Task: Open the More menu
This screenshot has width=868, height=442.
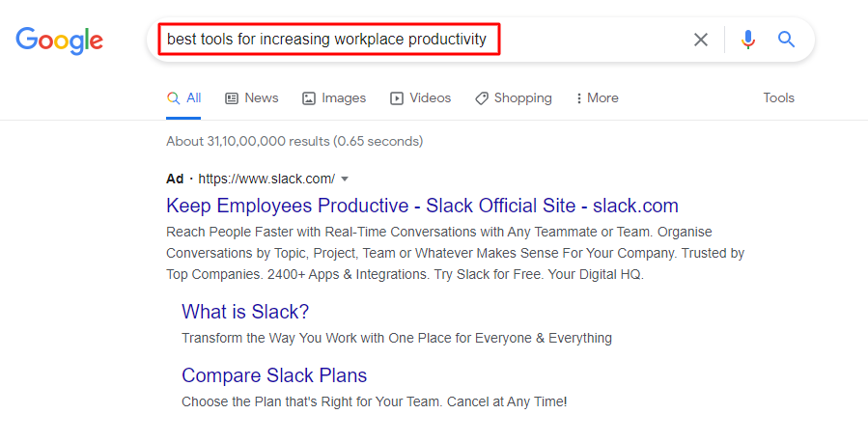Action: click(x=597, y=98)
